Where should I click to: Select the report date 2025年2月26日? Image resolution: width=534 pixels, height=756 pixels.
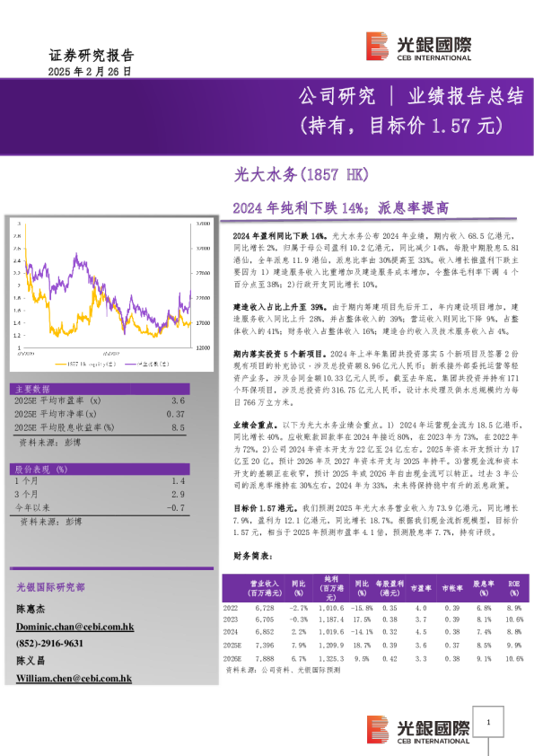pos(90,71)
